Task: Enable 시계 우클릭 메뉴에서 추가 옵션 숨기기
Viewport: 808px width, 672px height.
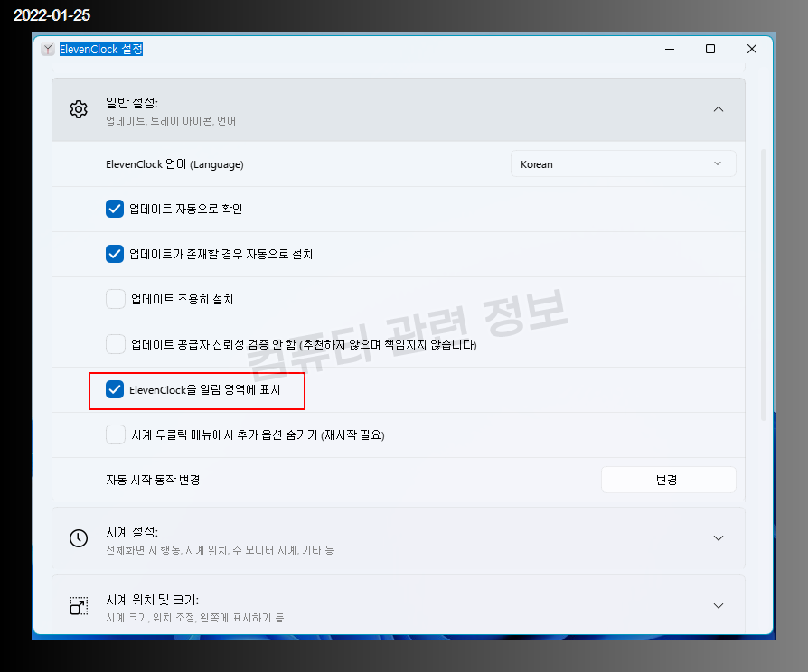Action: [x=116, y=434]
